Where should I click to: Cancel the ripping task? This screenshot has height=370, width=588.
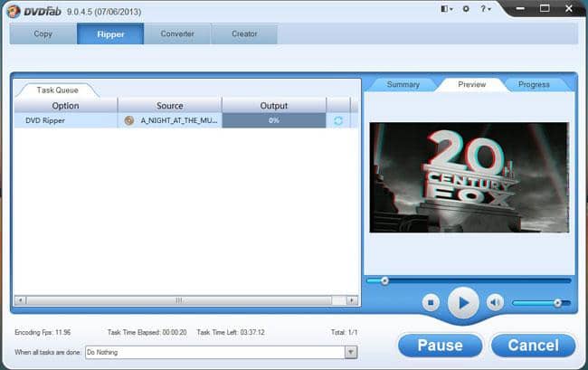pos(533,346)
